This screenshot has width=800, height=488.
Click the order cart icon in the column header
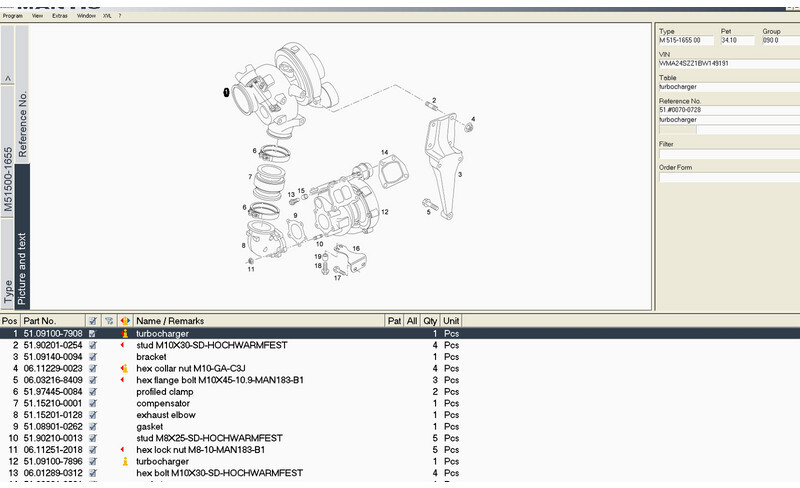click(x=109, y=321)
